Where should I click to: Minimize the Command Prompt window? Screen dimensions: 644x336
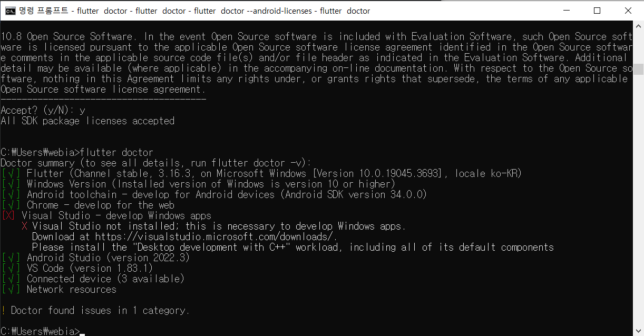pyautogui.click(x=567, y=11)
